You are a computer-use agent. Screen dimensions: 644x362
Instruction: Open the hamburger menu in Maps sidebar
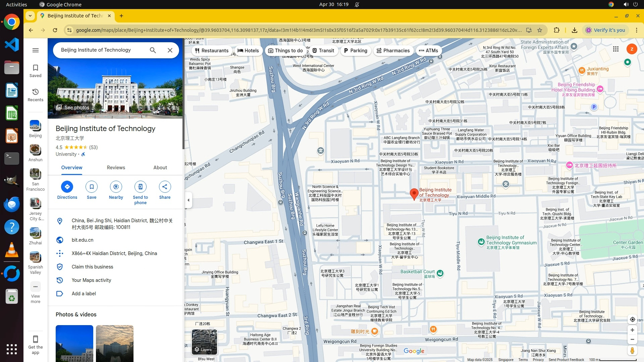[36, 50]
